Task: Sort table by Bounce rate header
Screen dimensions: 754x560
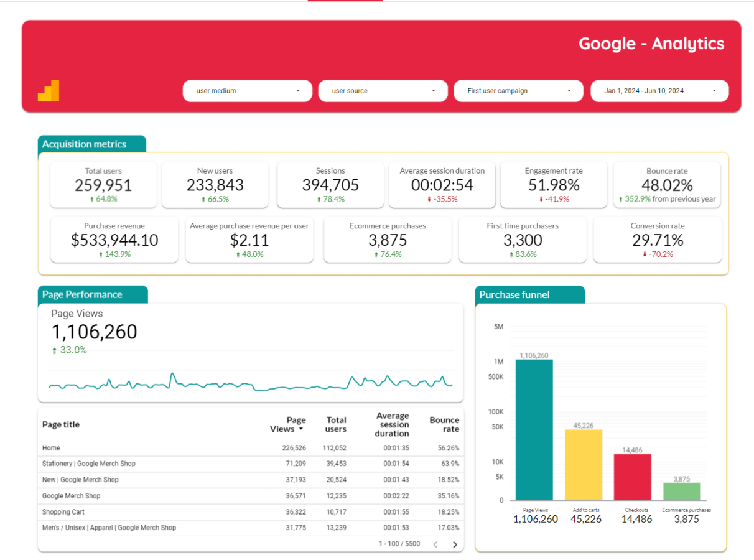Action: 444,424
